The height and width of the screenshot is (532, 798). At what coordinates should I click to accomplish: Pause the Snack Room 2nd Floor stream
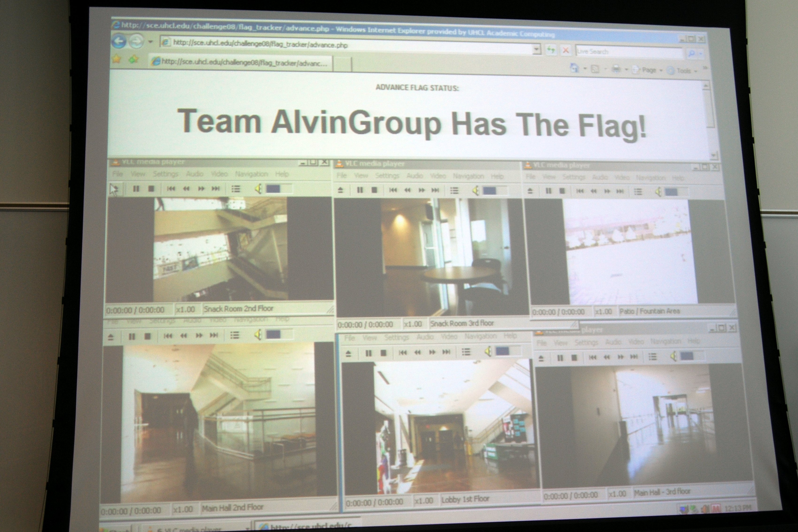click(x=136, y=189)
